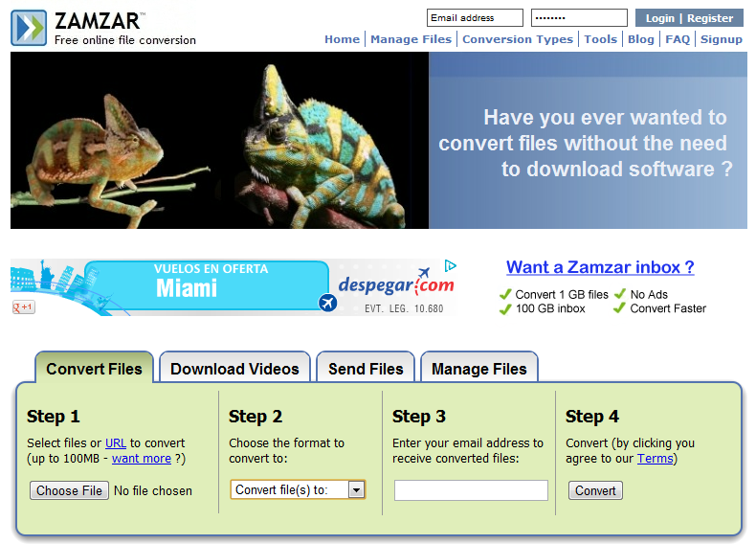Click the 'No Ads' feature text
Viewport: 756px width, 544px height.
(x=649, y=294)
